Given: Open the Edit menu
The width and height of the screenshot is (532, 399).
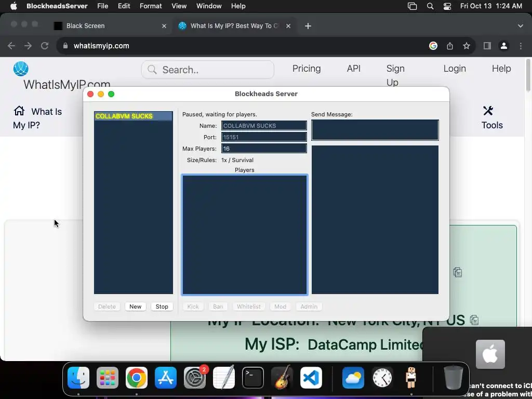Looking at the screenshot, I should [124, 6].
